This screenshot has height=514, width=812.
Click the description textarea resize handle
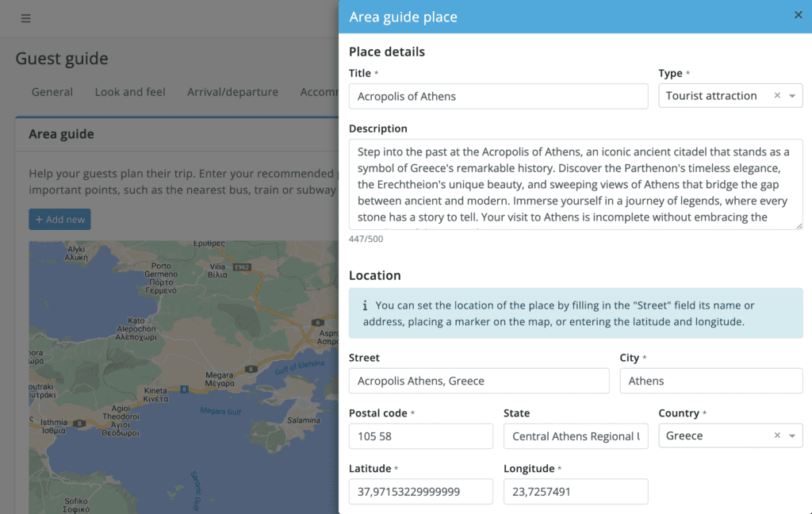pyautogui.click(x=799, y=225)
